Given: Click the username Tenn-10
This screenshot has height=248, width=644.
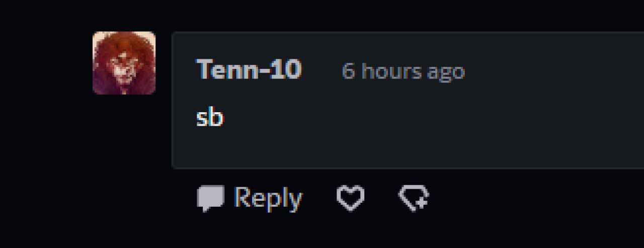Looking at the screenshot, I should 249,69.
